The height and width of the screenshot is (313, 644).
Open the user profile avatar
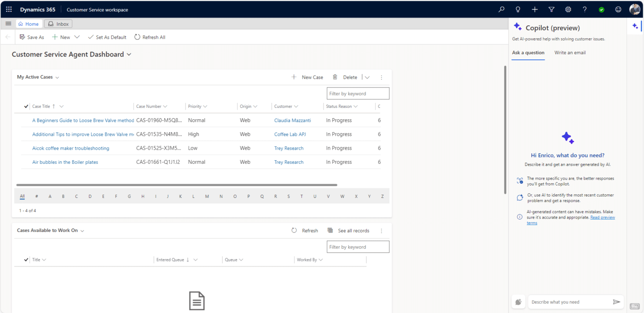click(x=635, y=9)
